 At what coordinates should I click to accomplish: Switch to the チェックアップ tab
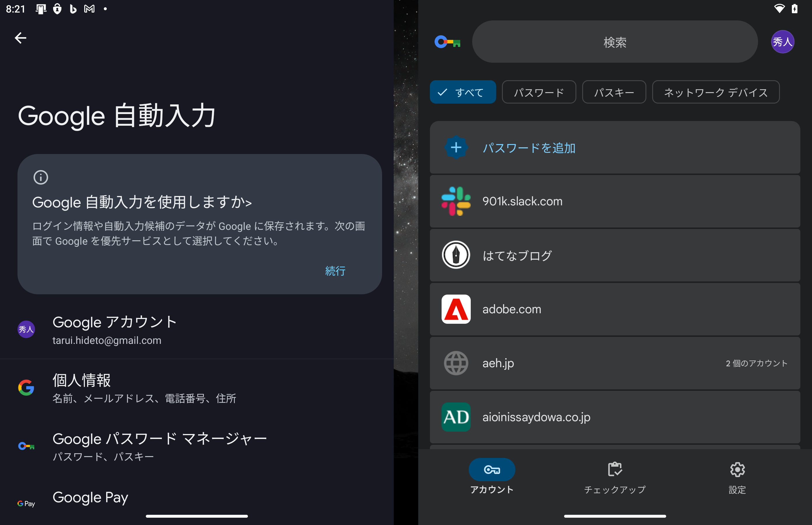614,477
